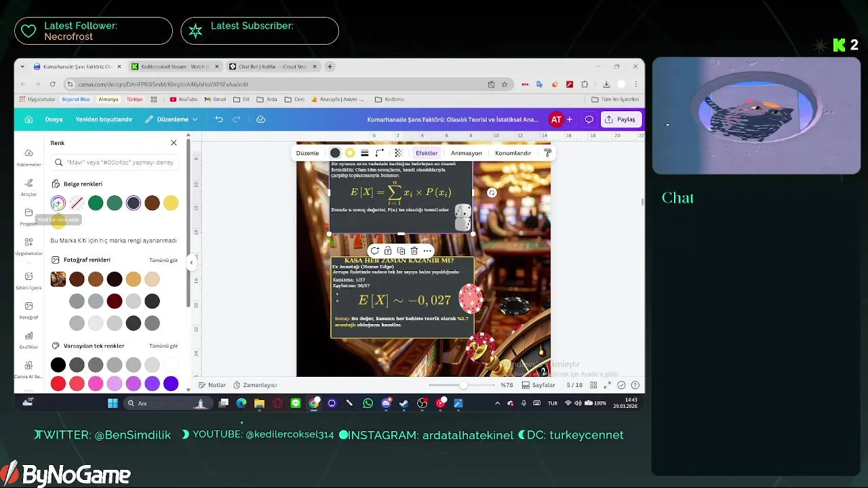Image resolution: width=868 pixels, height=488 pixels.
Task: Click the comment-refresh icon in floating toolbar
Action: (x=374, y=251)
